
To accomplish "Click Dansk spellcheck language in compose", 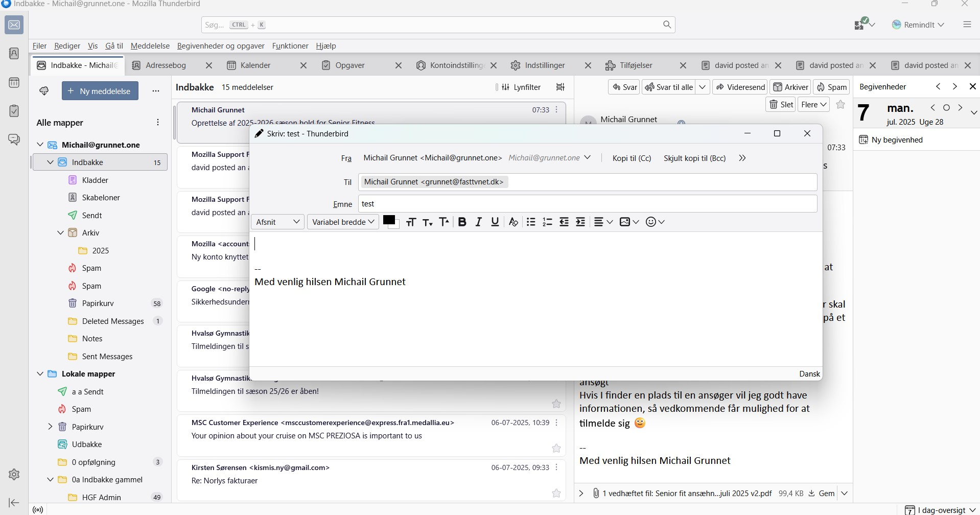I will (809, 374).
